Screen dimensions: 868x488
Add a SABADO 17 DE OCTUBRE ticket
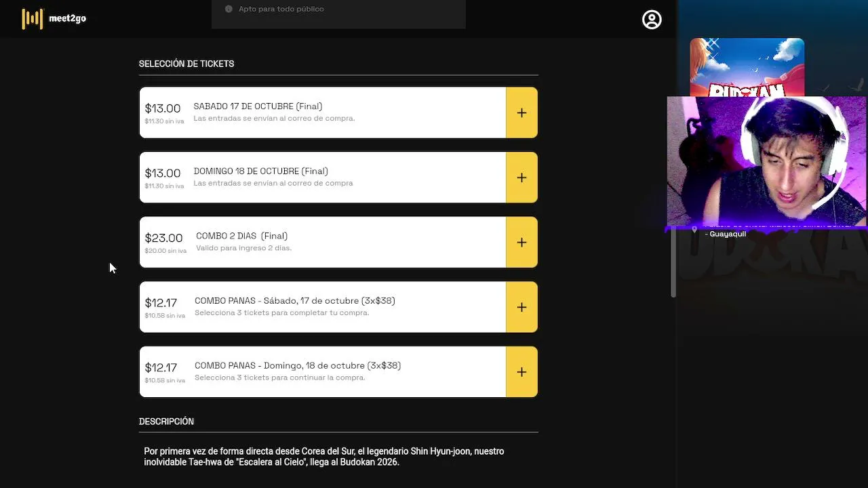pyautogui.click(x=521, y=113)
